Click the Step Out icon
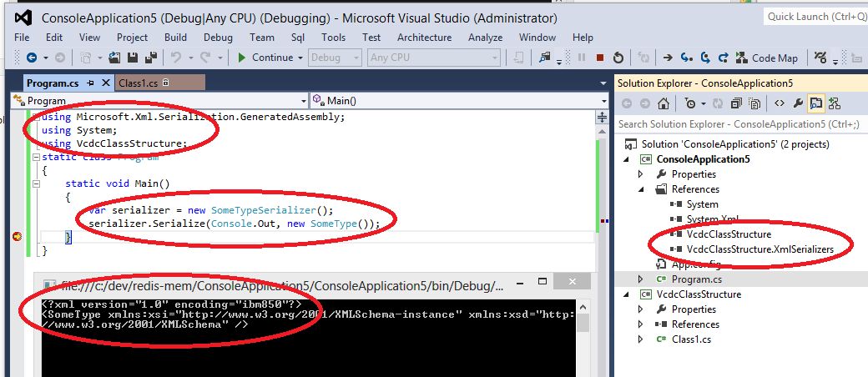 [723, 58]
